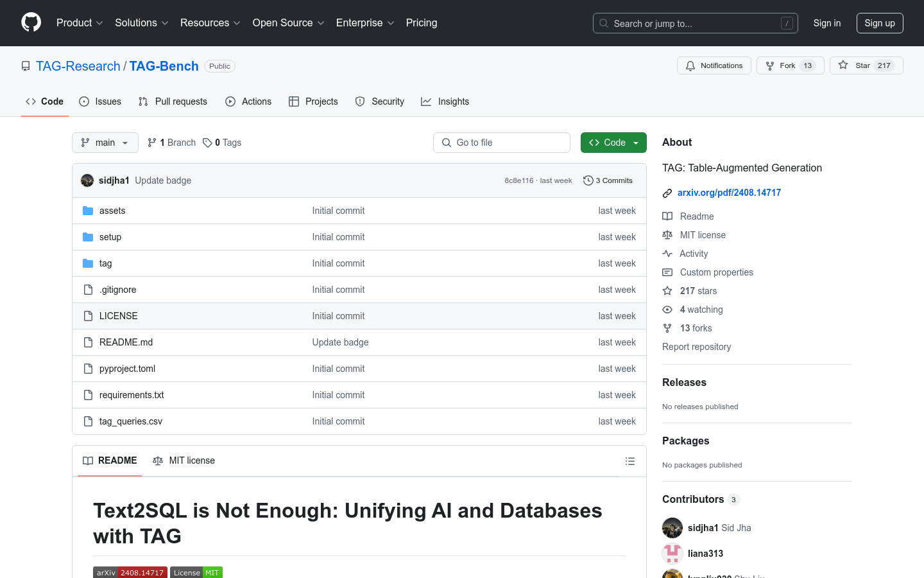Click the arXiv 2408.14717 badge
The image size is (924, 578).
pyautogui.click(x=130, y=572)
